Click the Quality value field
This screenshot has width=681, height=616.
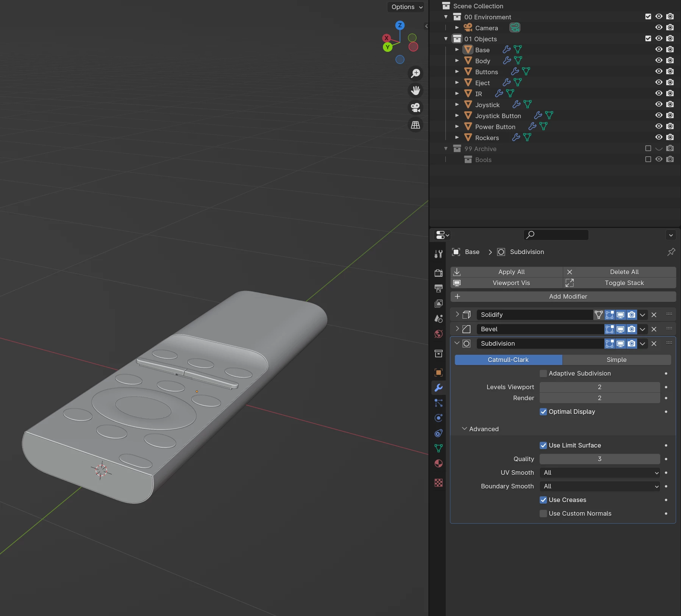tap(600, 459)
